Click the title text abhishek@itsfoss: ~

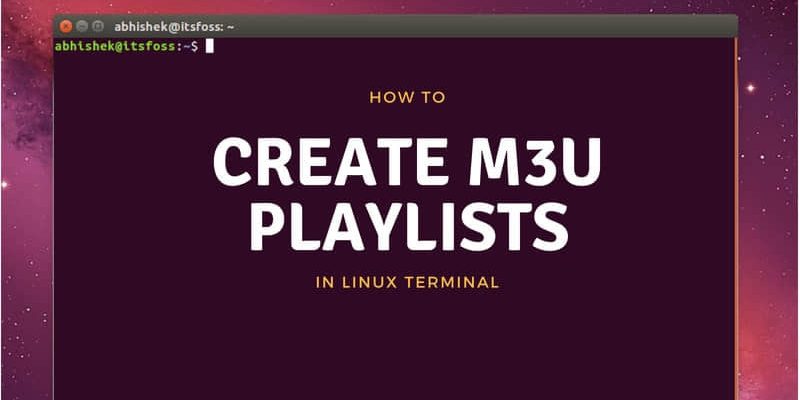pyautogui.click(x=174, y=27)
